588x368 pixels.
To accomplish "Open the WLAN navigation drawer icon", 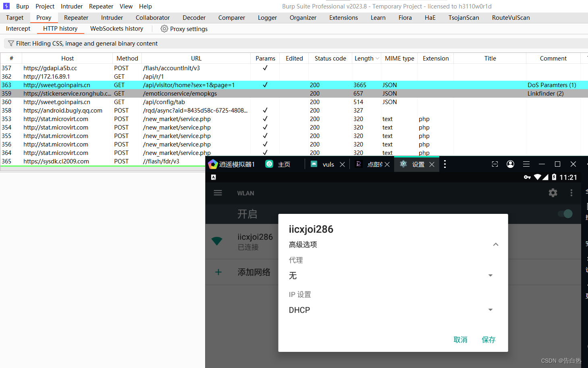I will coord(218,193).
